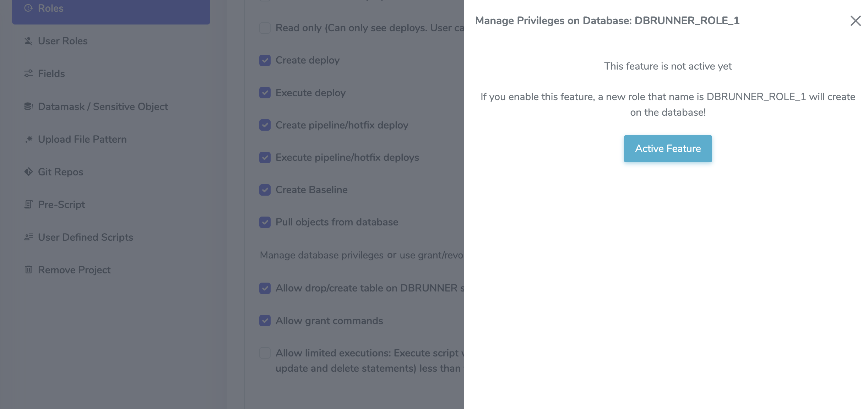Viewport: 868px width, 409px height.
Task: Disable the Create Baseline checkbox
Action: coord(265,190)
